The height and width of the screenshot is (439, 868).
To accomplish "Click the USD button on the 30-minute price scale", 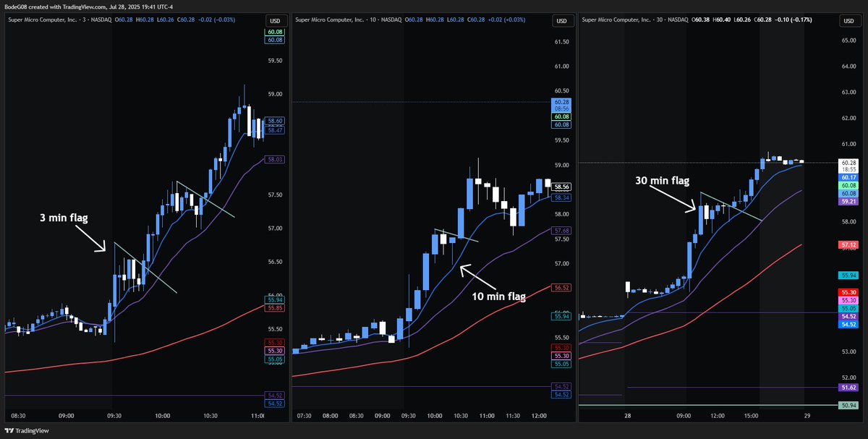I will click(x=848, y=21).
